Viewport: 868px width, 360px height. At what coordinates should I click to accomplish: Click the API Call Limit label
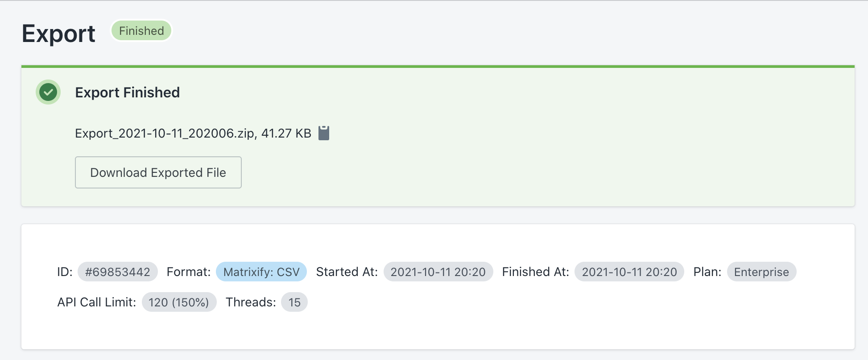click(x=97, y=302)
